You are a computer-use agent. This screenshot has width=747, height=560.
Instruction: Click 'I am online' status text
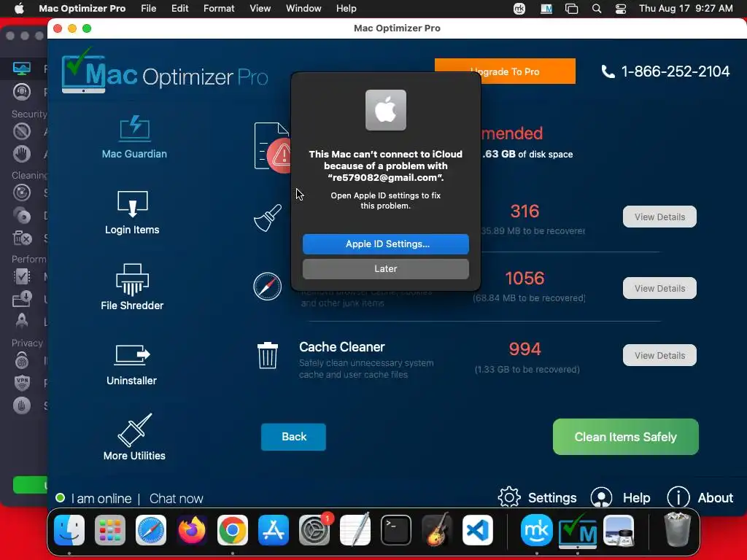pos(101,499)
